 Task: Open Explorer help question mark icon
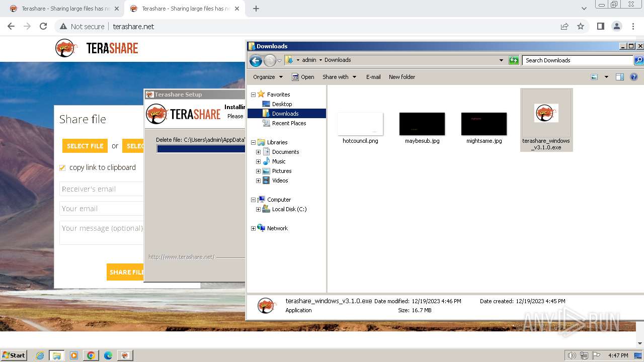pyautogui.click(x=634, y=77)
